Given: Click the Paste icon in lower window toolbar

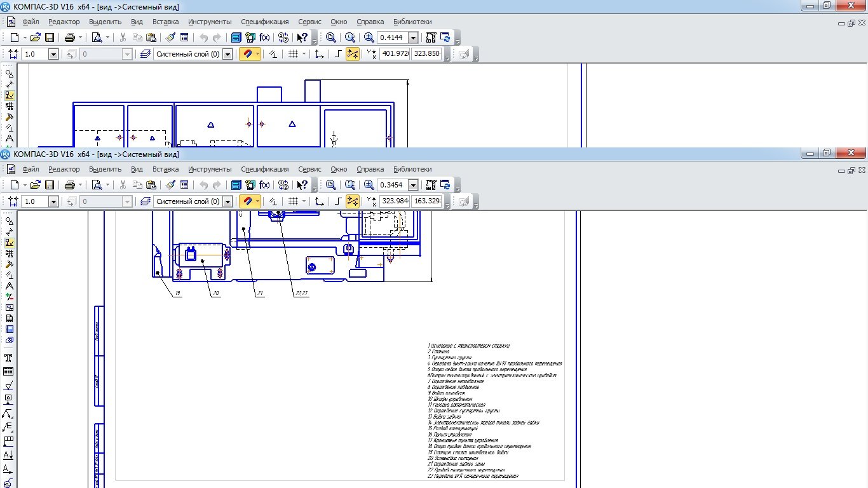Looking at the screenshot, I should point(151,185).
